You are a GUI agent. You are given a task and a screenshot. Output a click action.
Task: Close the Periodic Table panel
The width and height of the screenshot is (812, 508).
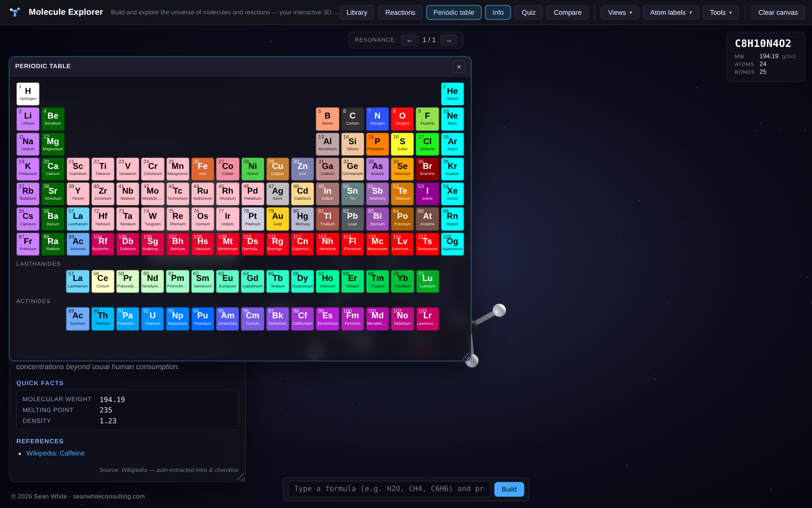coord(459,67)
